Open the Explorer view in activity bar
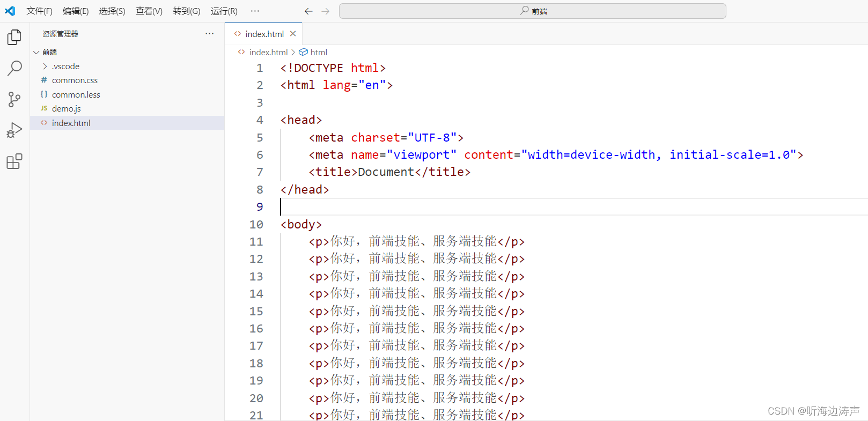Image resolution: width=868 pixels, height=421 pixels. 14,37
